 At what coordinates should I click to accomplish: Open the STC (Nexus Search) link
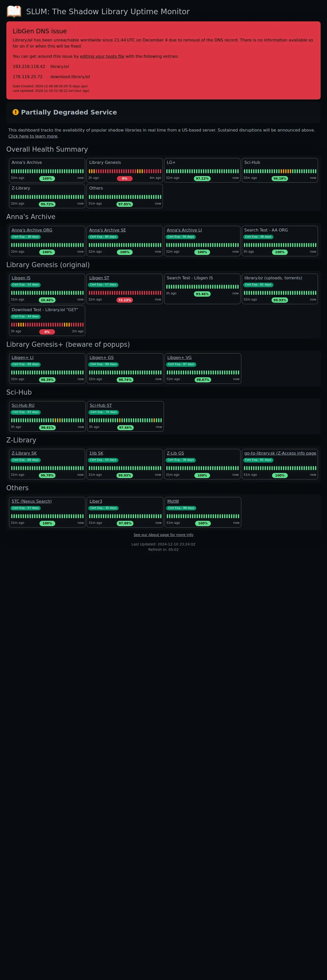[32, 501]
